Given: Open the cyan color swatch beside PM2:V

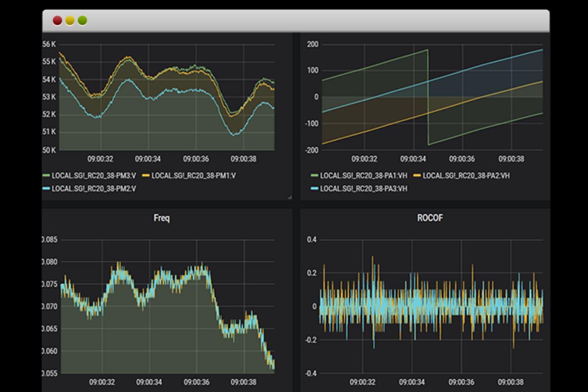Looking at the screenshot, I should pos(47,188).
